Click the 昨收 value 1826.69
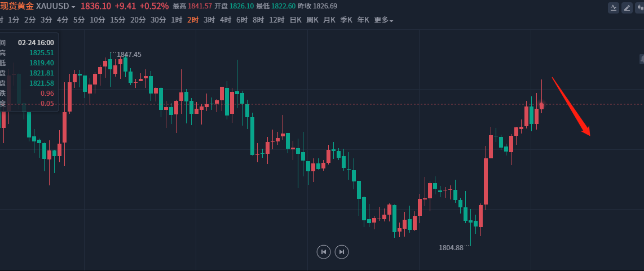 [325, 6]
